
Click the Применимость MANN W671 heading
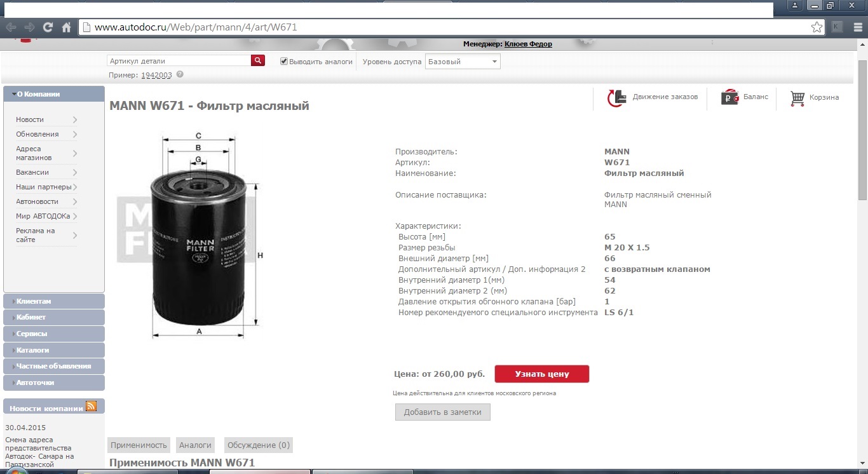[x=182, y=462]
